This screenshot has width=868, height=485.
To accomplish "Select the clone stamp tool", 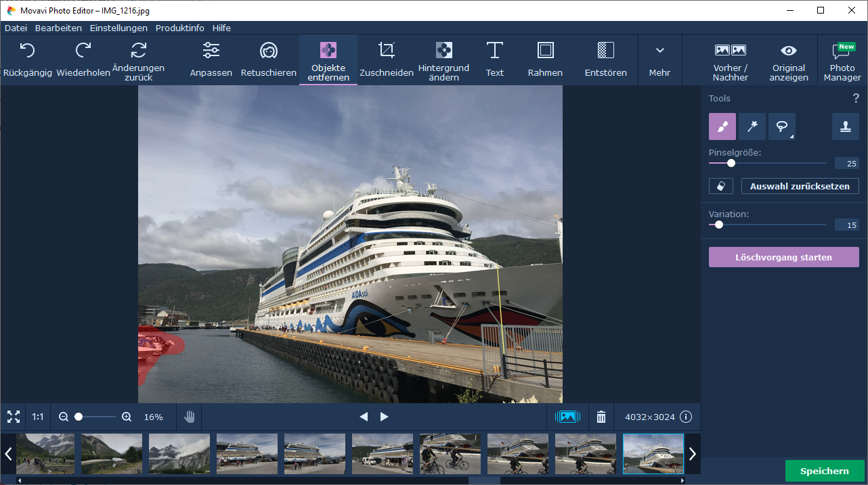I will tap(845, 126).
